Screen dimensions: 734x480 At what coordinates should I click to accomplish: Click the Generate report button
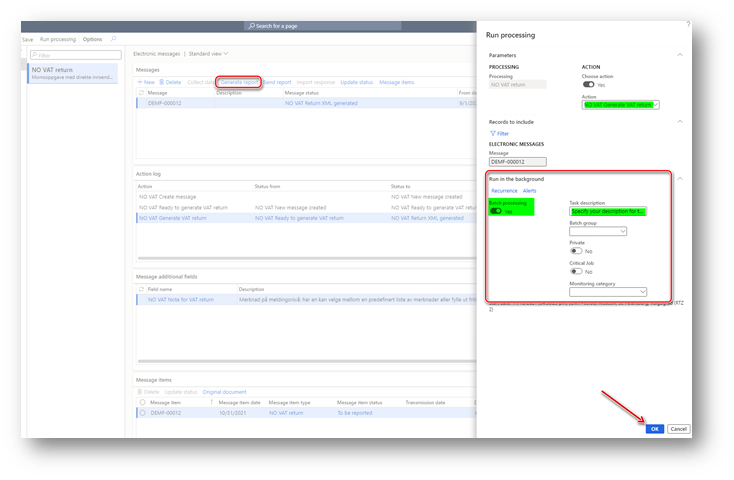pyautogui.click(x=239, y=82)
